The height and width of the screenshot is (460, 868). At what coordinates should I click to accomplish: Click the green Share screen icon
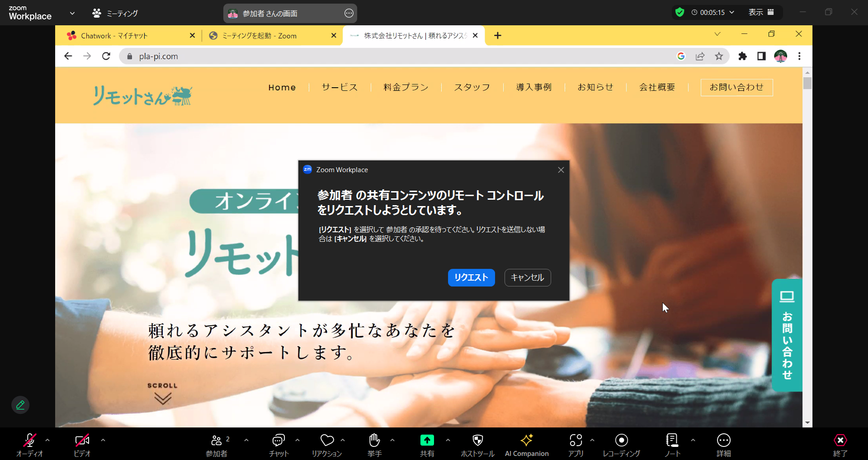427,441
